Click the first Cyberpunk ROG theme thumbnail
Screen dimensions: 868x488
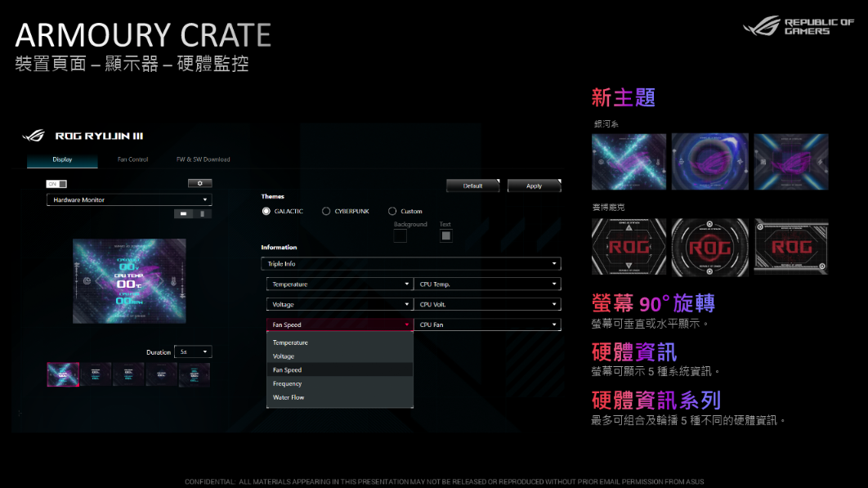tap(629, 247)
